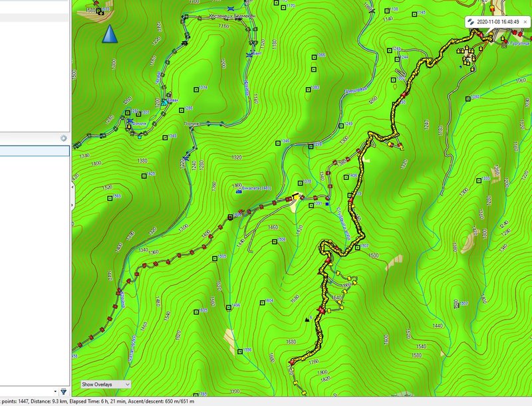Click the footprints icon in the track tooltip
This screenshot has width=532, height=406.
click(x=471, y=21)
